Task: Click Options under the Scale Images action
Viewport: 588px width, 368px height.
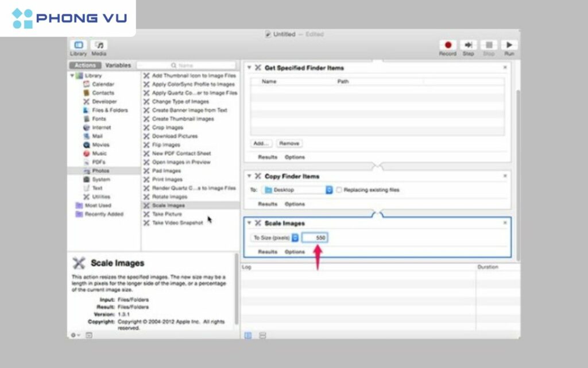Action: [295, 251]
